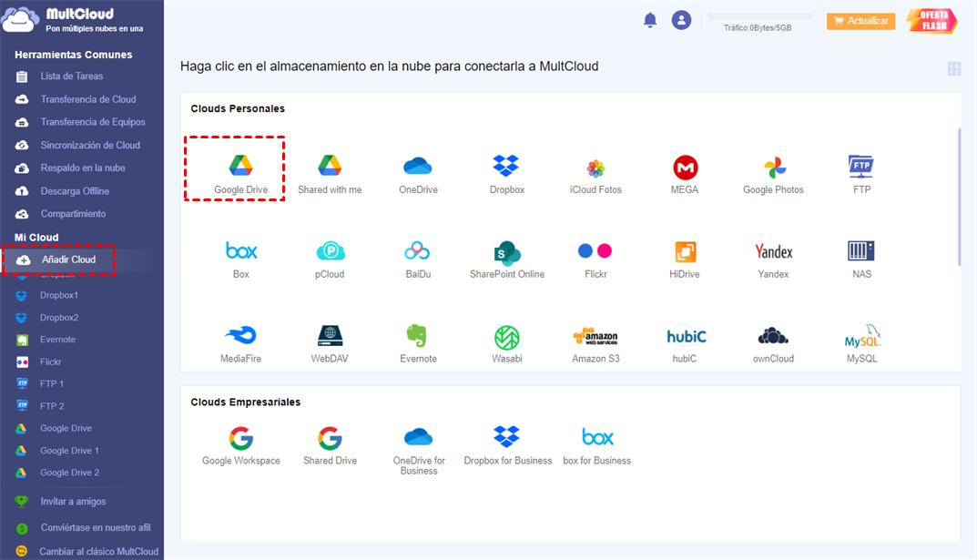Add OneDrive personal cloud

click(418, 174)
